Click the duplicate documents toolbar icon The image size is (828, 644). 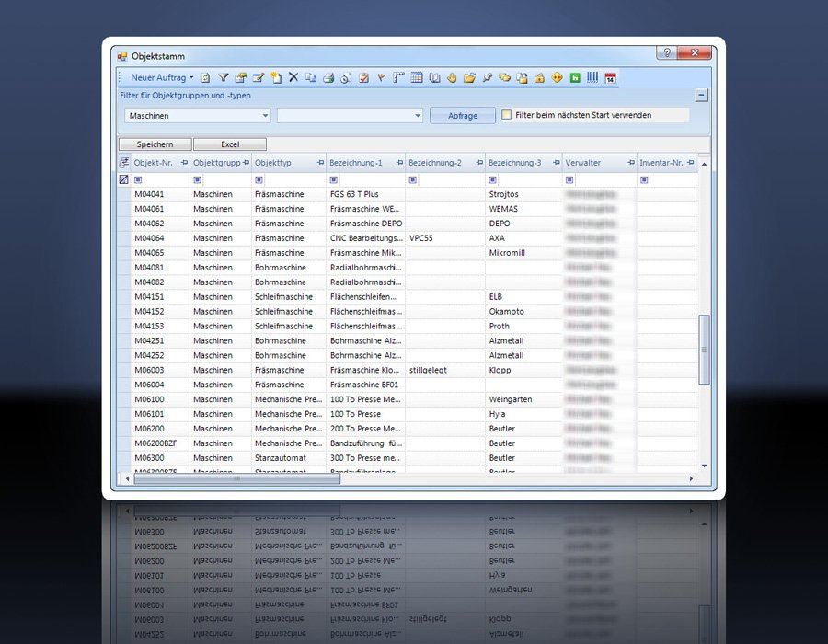(x=522, y=77)
